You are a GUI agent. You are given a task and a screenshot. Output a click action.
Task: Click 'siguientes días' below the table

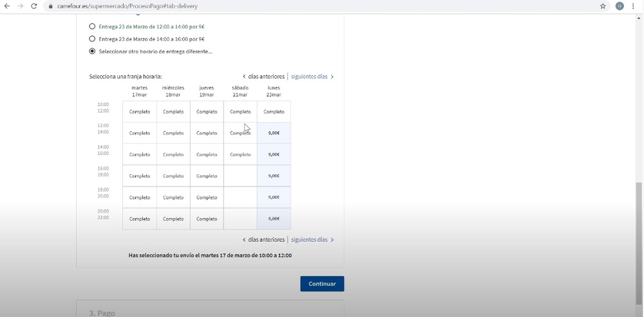(312, 240)
